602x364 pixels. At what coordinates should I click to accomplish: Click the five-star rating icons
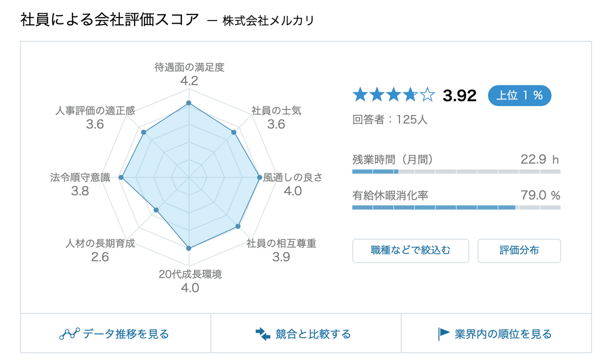click(x=393, y=95)
